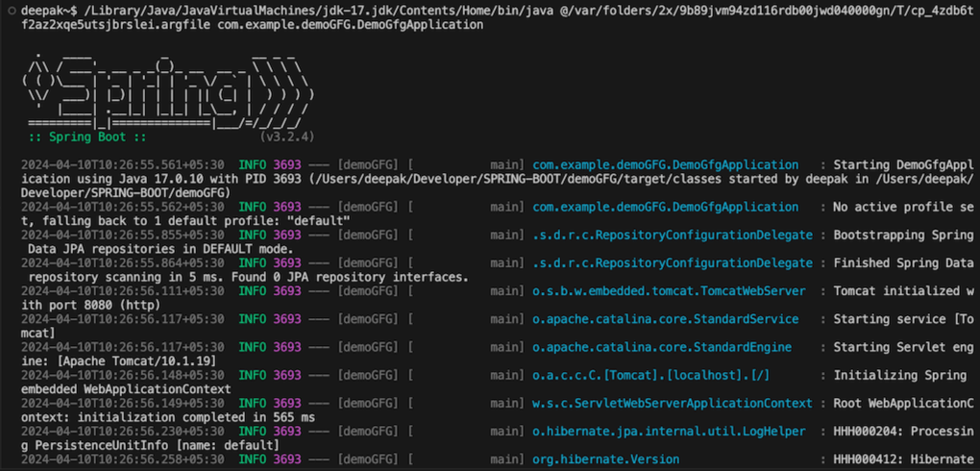Click the "No active profile se" message
This screenshot has height=471, width=980.
[x=904, y=207]
